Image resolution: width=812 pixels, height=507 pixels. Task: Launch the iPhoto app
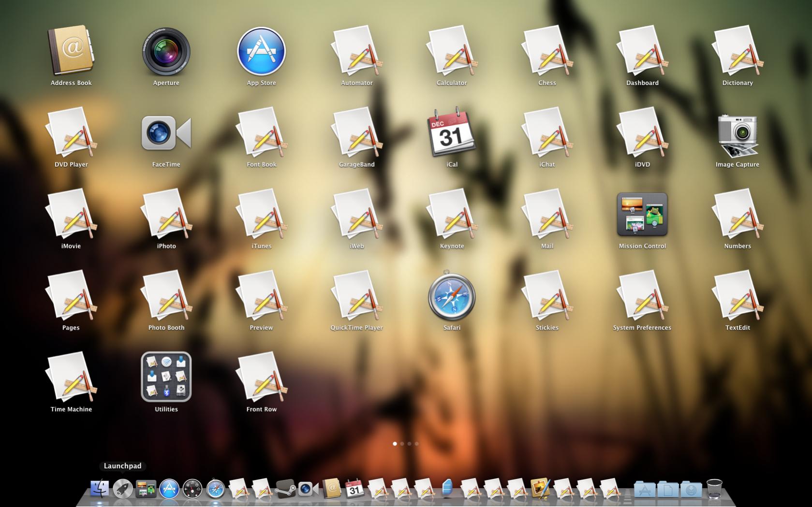[166, 214]
